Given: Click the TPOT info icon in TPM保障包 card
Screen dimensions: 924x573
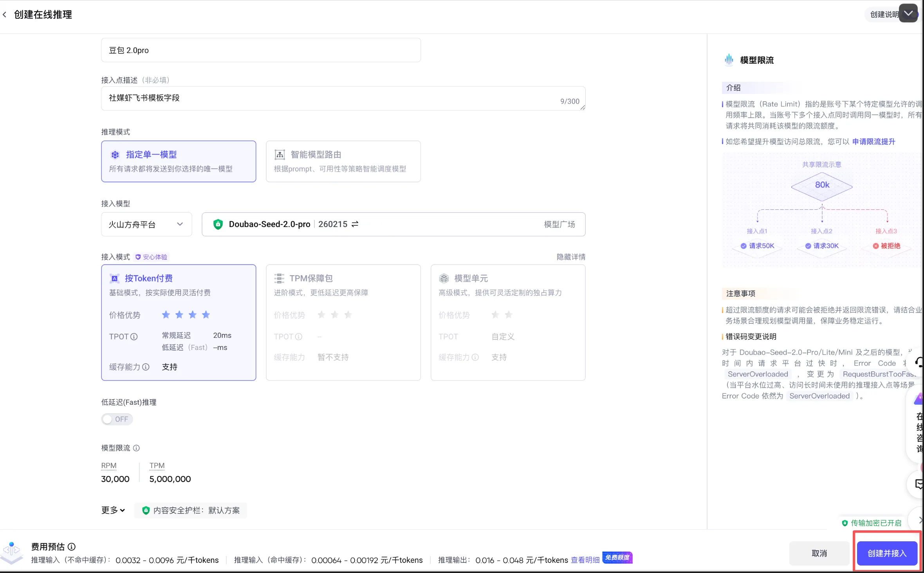Looking at the screenshot, I should click(x=299, y=337).
